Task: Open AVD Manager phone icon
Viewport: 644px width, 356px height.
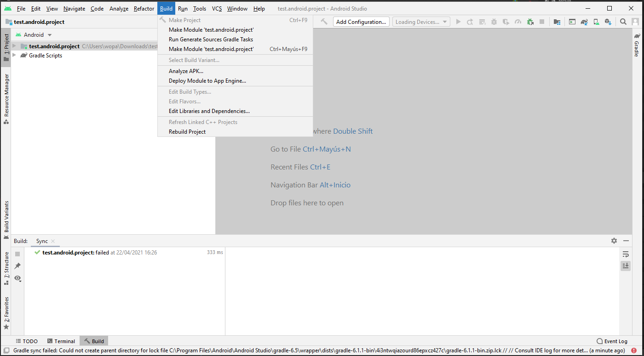Action: [x=596, y=22]
